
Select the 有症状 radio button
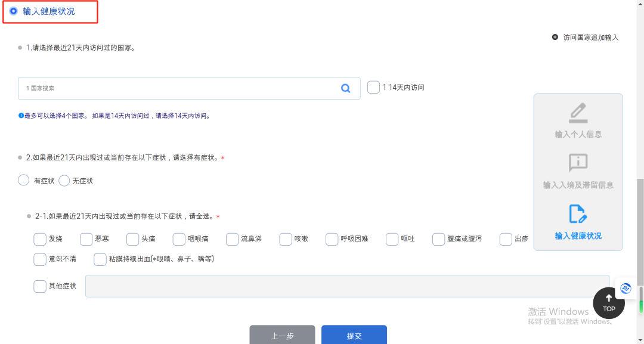point(24,180)
